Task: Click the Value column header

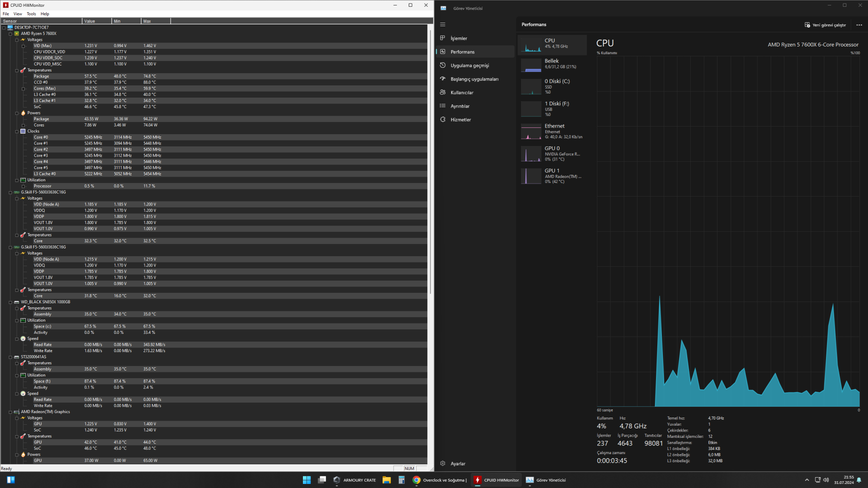Action: (96, 21)
